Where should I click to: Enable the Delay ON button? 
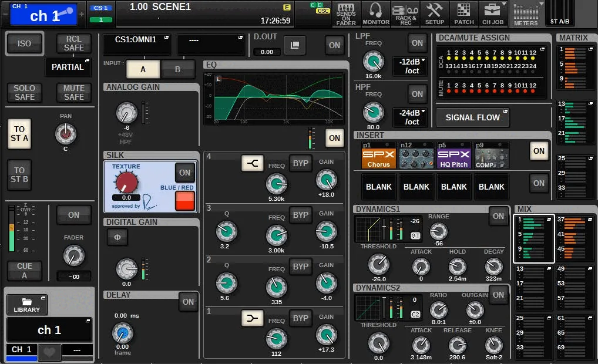click(x=188, y=302)
